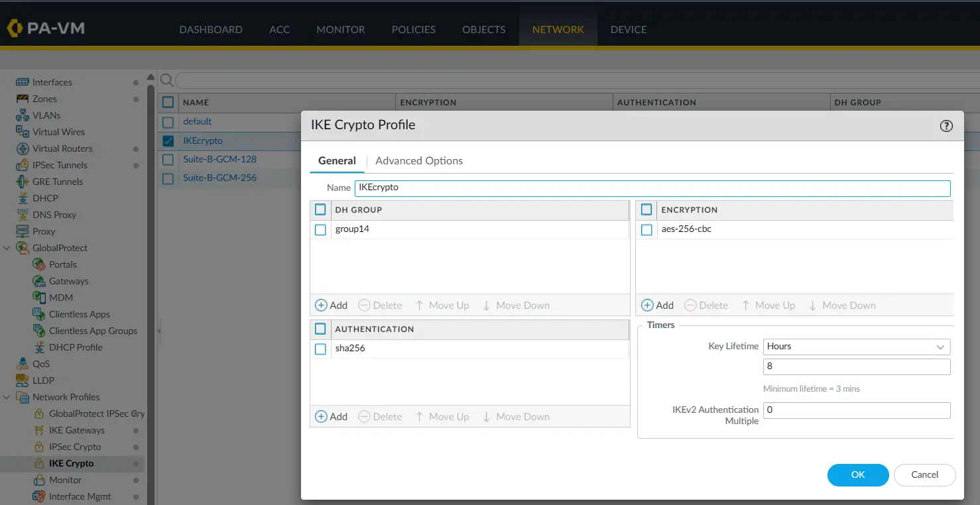Add a new DH Group entry
980x505 pixels.
(331, 306)
